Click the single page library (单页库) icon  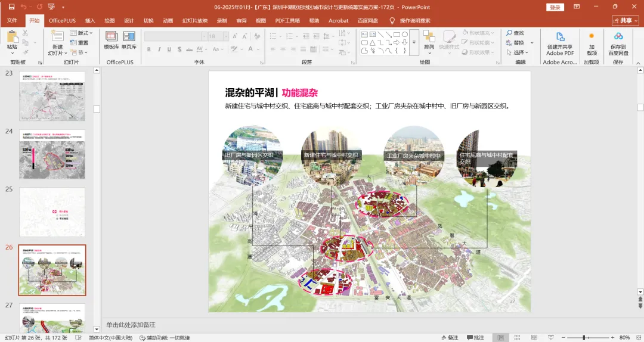129,37
